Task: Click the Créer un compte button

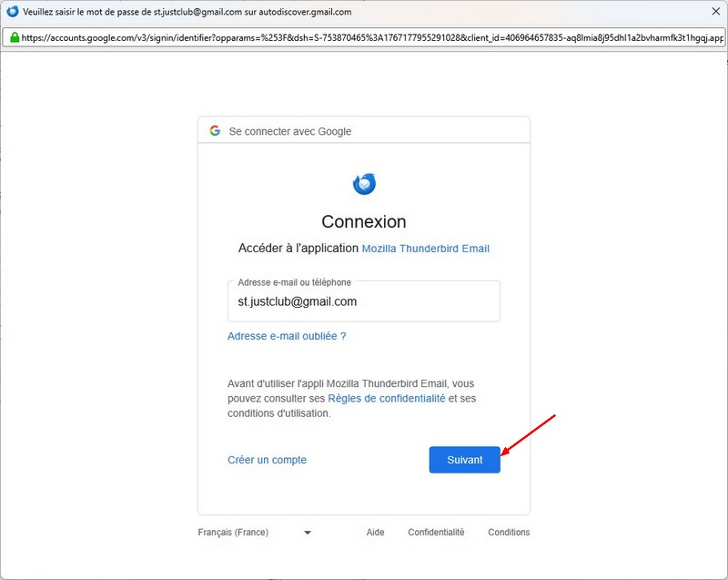Action: pos(267,461)
